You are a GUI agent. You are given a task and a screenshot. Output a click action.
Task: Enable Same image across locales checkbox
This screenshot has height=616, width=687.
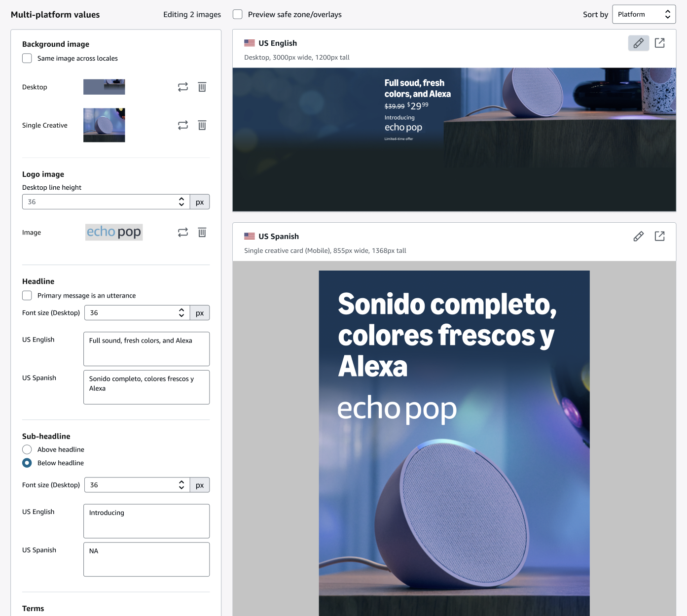[27, 58]
